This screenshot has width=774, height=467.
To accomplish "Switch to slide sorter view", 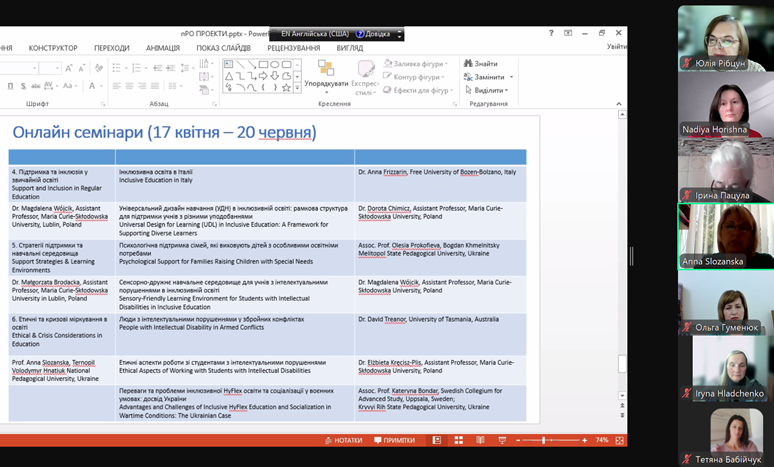I will [459, 440].
